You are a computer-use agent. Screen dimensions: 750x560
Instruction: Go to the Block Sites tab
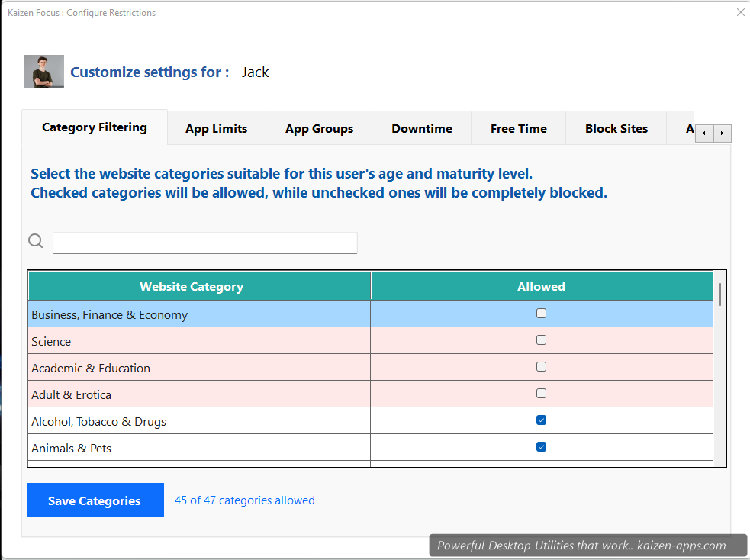click(x=616, y=128)
